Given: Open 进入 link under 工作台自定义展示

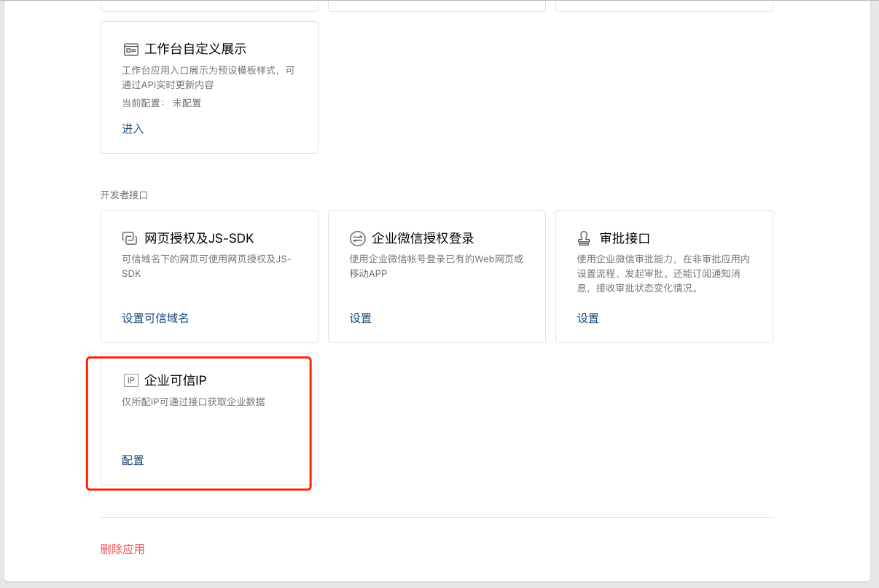Looking at the screenshot, I should pos(133,129).
